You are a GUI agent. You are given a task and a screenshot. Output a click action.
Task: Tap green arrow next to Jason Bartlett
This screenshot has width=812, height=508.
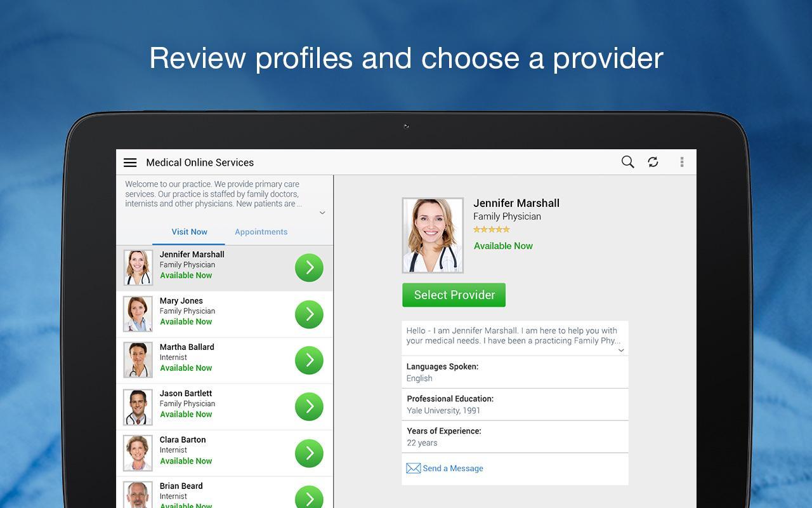coord(309,406)
